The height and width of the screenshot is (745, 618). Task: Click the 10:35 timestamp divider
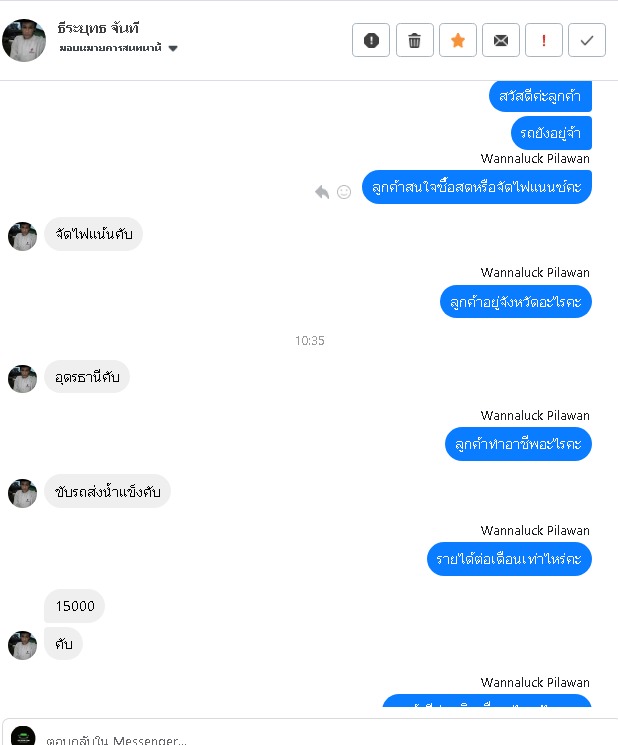310,341
